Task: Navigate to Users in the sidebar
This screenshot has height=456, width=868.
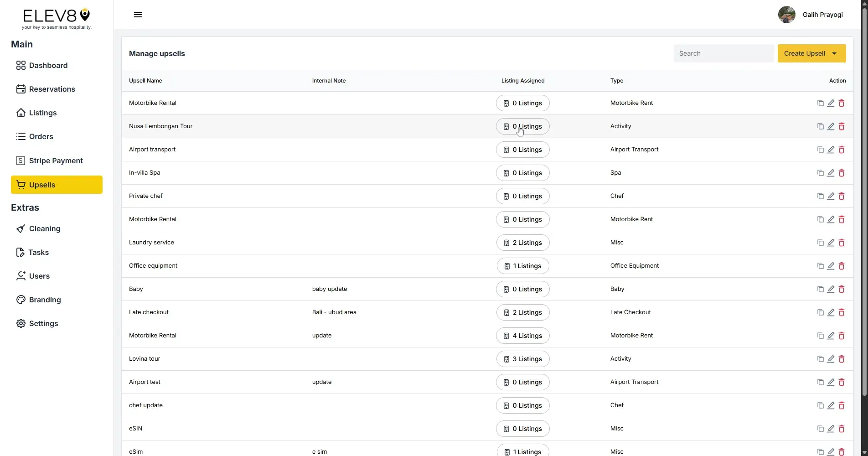Action: (39, 276)
